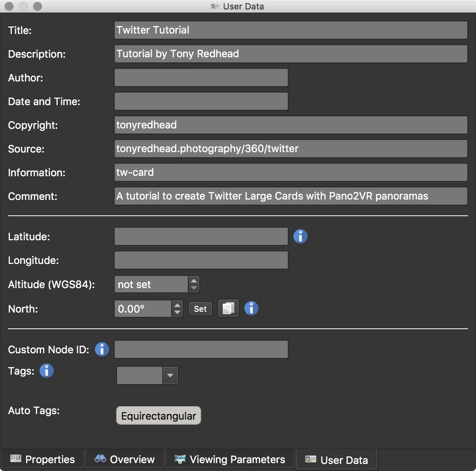The width and height of the screenshot is (476, 471).
Task: Click the Information field 'tw-card'
Action: tap(291, 172)
